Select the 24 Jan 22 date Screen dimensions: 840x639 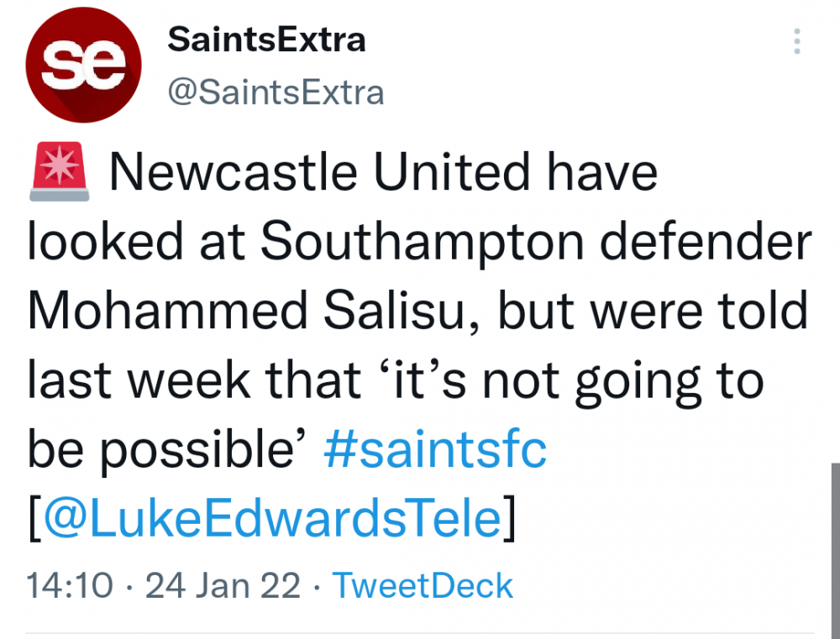223,585
